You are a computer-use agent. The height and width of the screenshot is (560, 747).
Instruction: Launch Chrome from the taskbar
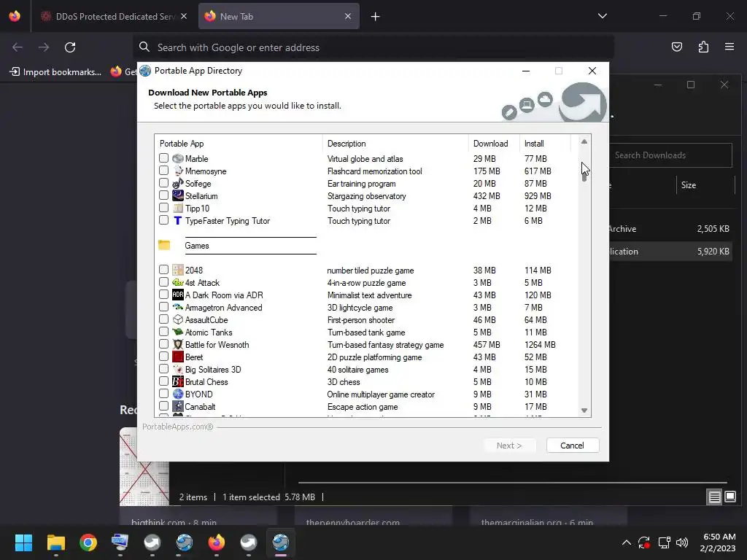point(88,542)
